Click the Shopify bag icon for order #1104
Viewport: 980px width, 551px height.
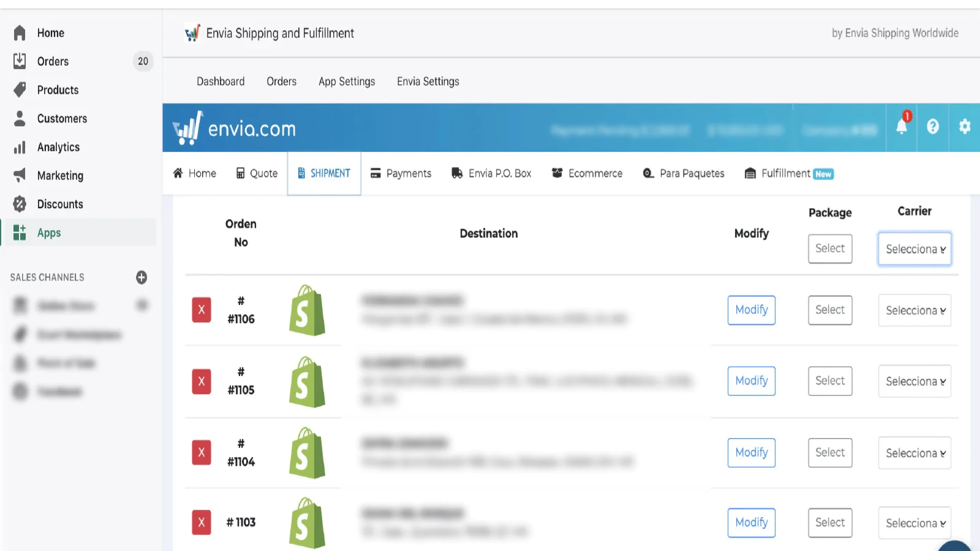pos(307,452)
